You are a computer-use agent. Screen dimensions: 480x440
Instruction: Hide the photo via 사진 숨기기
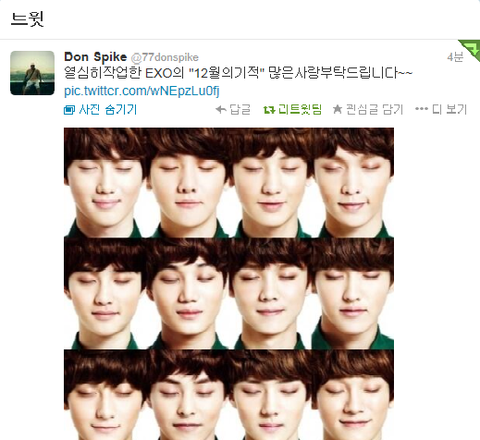pyautogui.click(x=108, y=109)
